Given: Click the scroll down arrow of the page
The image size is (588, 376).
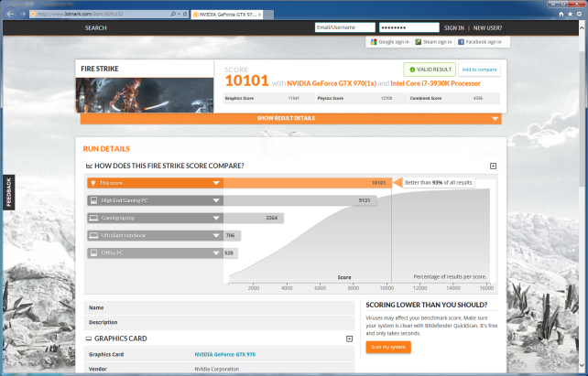Looking at the screenshot, I should click(x=582, y=365).
